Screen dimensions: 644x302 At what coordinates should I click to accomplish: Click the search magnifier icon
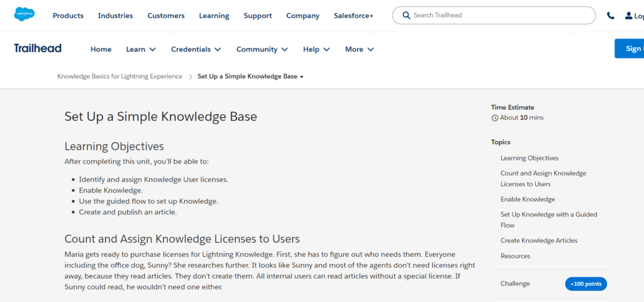point(407,16)
